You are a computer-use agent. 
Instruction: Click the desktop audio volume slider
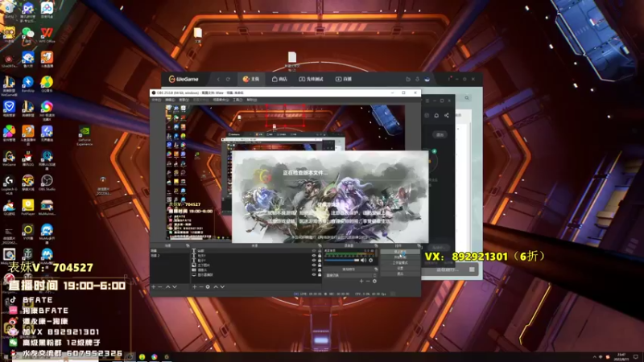(342, 260)
